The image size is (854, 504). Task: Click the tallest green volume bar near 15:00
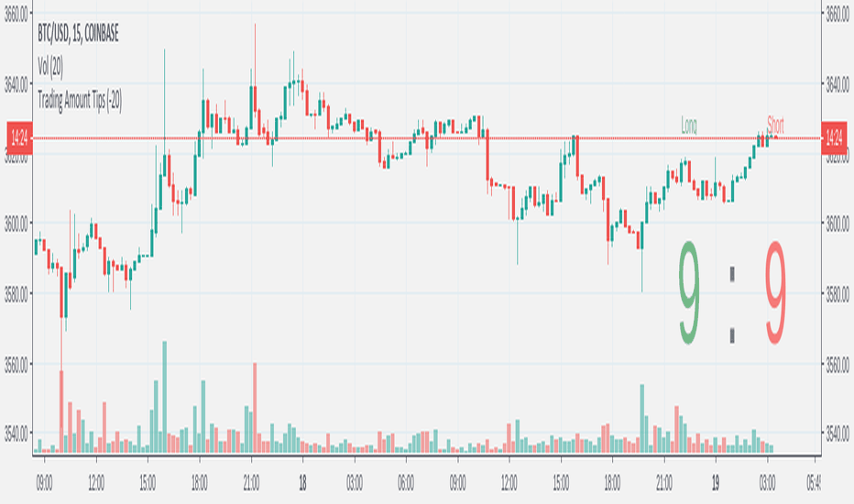pyautogui.click(x=165, y=397)
